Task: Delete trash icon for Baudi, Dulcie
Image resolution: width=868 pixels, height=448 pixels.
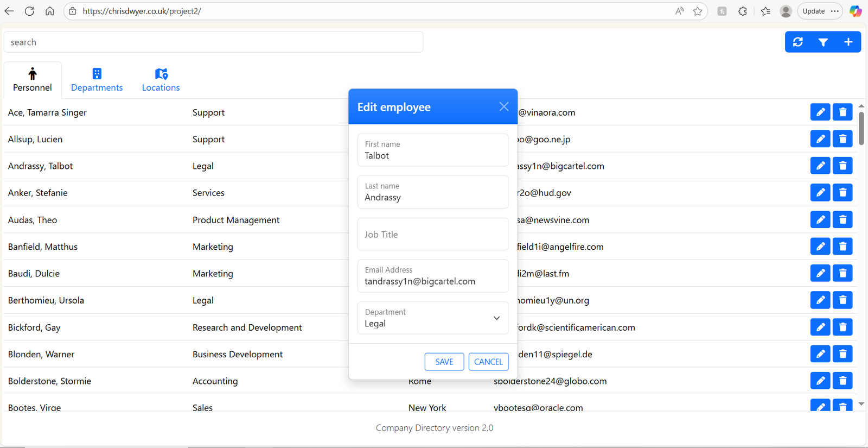Action: coord(843,273)
